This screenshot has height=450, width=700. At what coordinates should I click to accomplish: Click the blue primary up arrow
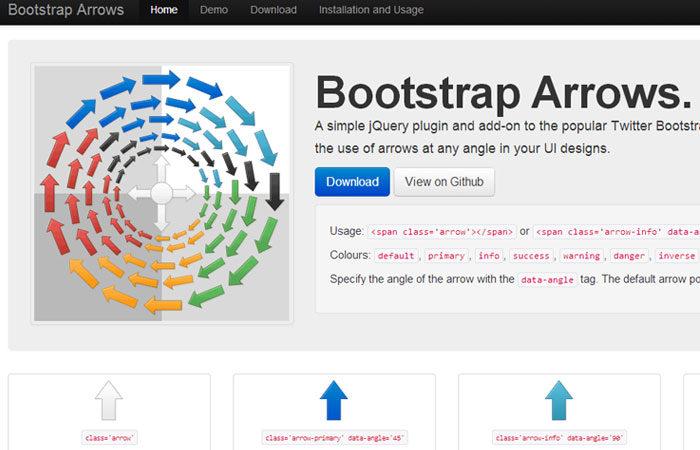333,400
